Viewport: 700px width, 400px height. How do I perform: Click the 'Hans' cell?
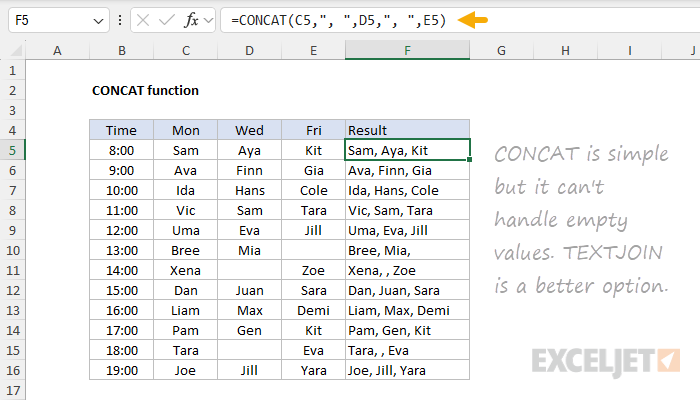tap(250, 190)
